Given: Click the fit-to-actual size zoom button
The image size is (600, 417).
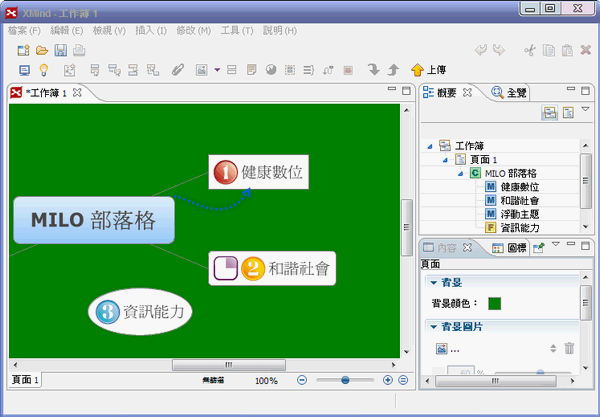Looking at the screenshot, I should point(403,380).
